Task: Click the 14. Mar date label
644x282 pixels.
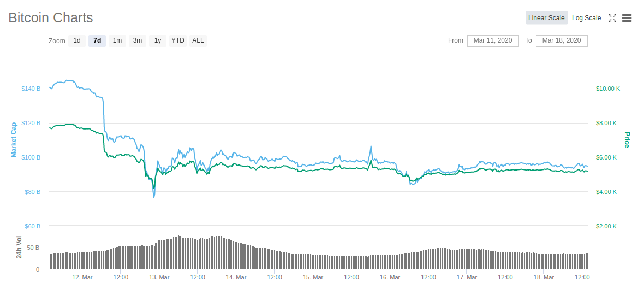Action: (x=236, y=277)
